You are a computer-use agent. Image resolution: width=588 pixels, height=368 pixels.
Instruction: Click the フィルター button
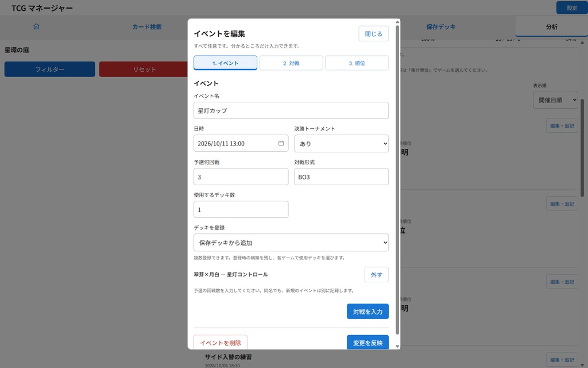(50, 69)
